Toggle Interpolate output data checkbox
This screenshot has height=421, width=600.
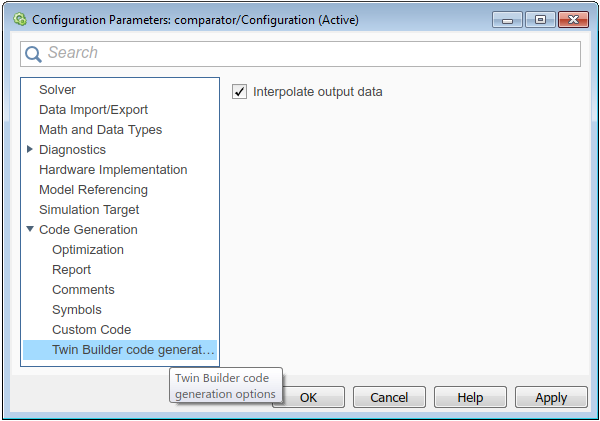(x=239, y=92)
